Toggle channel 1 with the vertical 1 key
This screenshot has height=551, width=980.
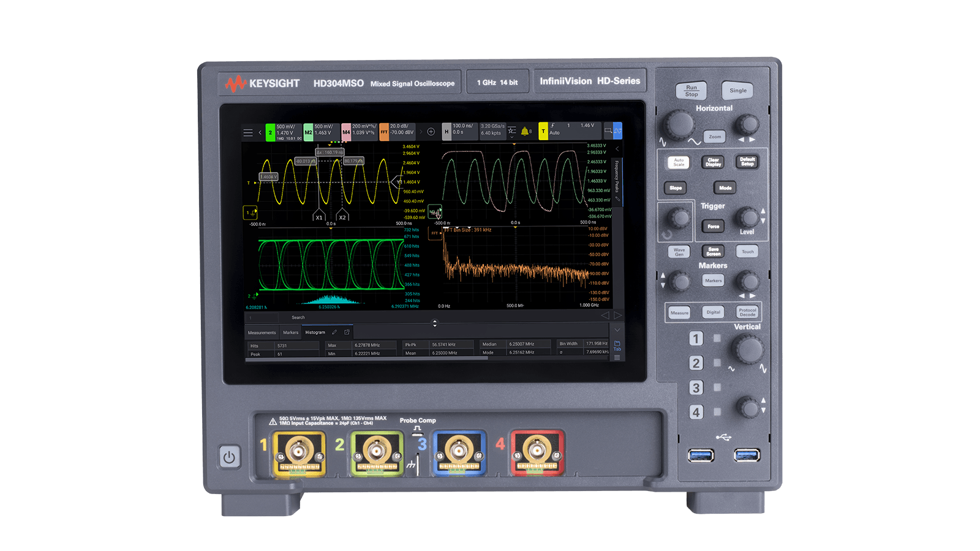point(696,339)
